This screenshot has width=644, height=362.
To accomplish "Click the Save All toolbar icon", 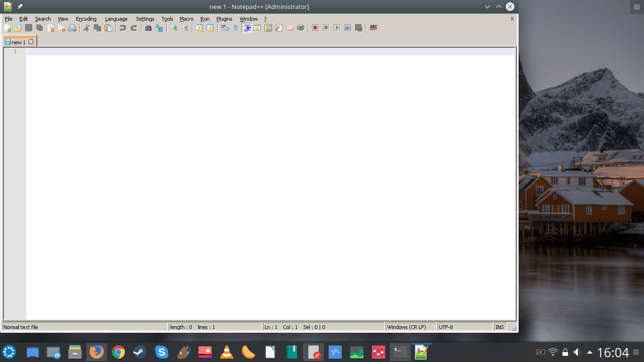I will (x=40, y=28).
